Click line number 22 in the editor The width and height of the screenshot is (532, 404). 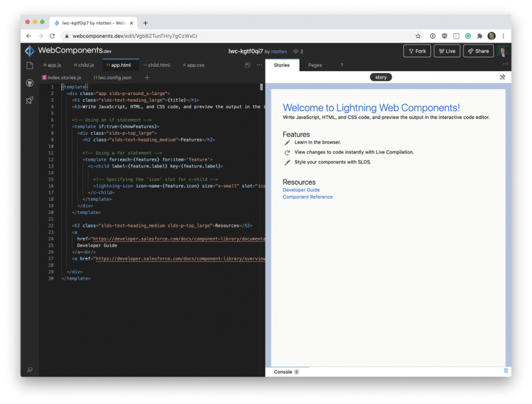click(51, 226)
